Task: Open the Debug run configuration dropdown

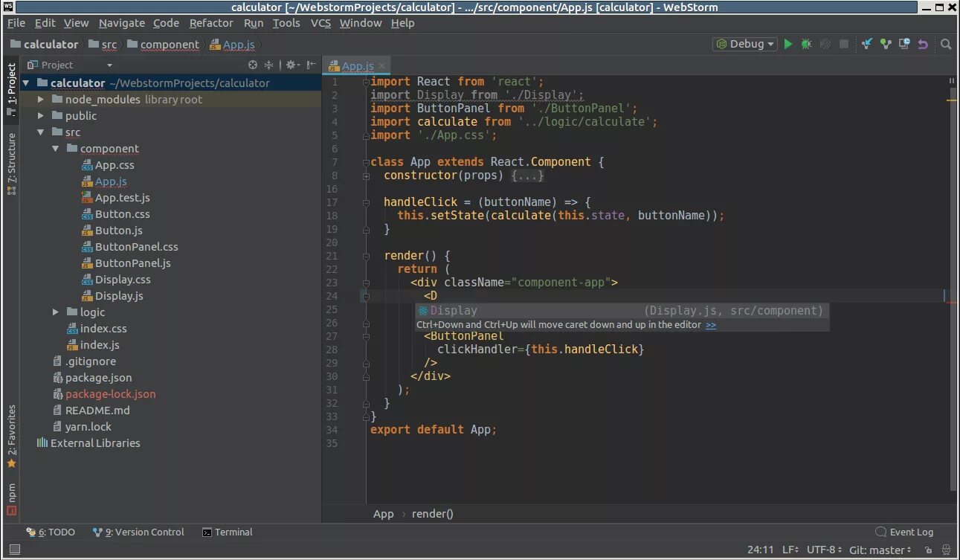Action: (x=745, y=44)
